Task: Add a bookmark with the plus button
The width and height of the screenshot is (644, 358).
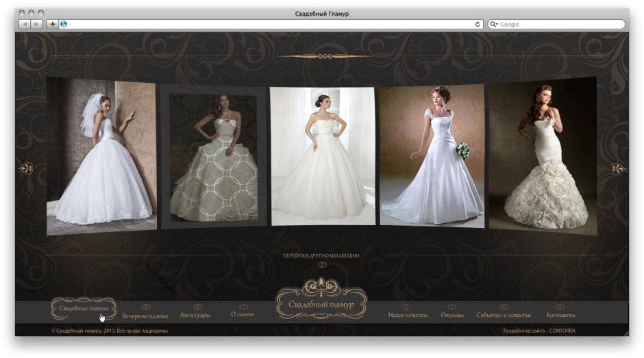Action: click(53, 24)
